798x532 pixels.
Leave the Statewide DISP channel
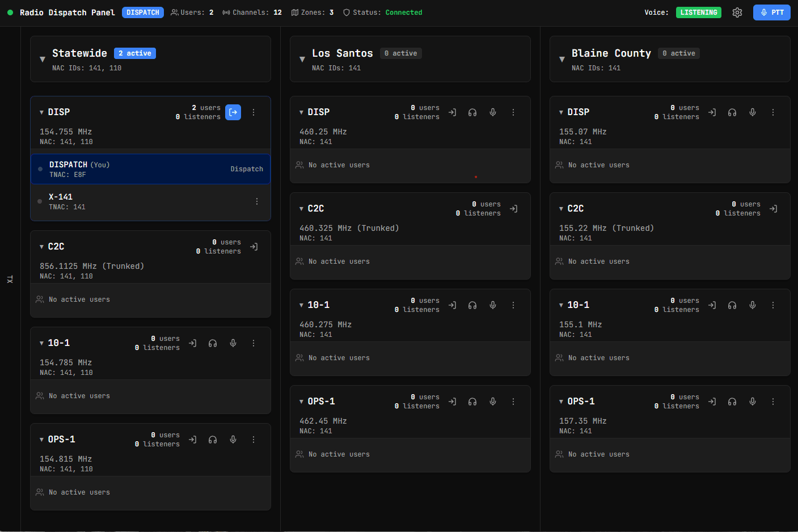233,112
